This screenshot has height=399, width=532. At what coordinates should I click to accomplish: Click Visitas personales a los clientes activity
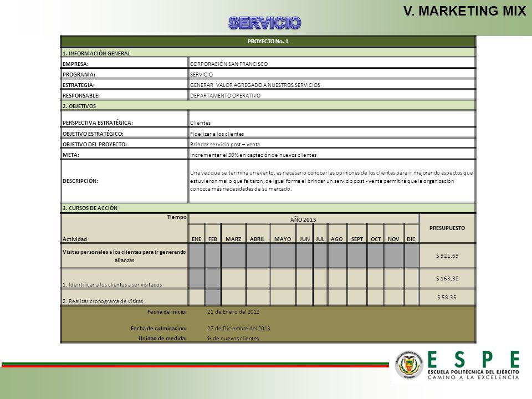click(x=124, y=256)
